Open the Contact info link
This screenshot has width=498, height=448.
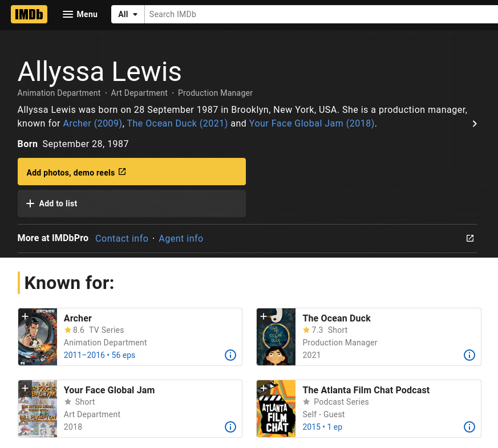pyautogui.click(x=122, y=238)
